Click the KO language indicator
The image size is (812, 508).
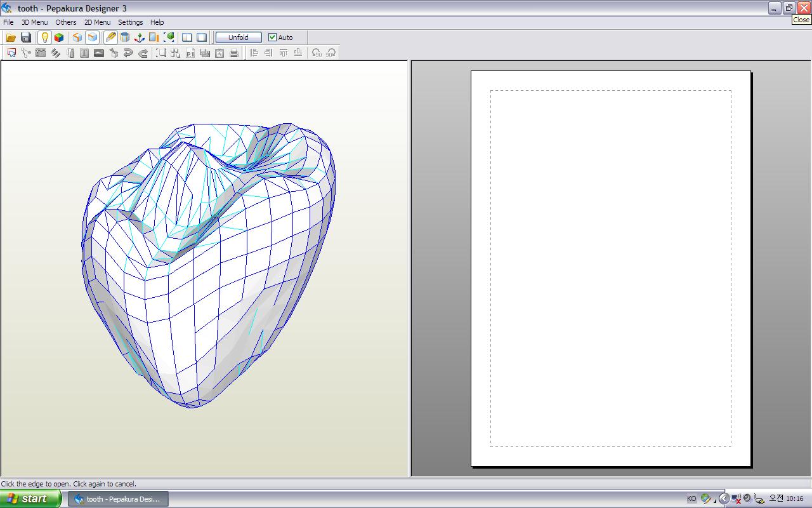(x=691, y=498)
